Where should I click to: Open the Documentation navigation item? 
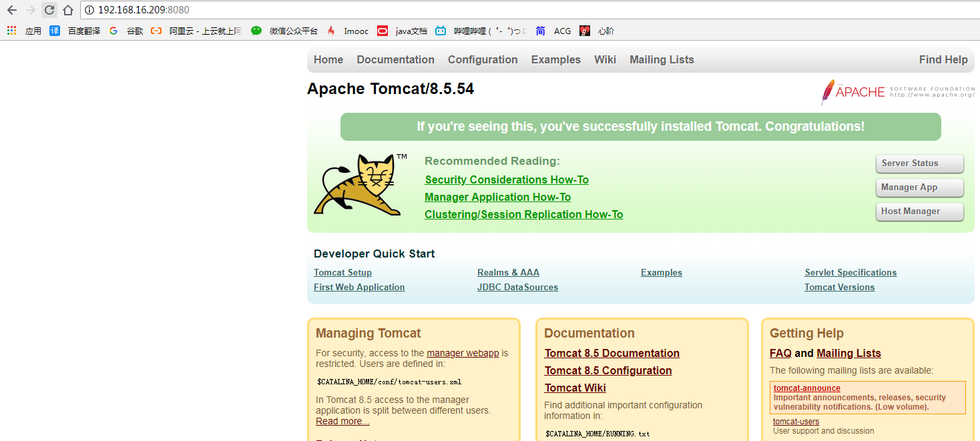(x=396, y=59)
